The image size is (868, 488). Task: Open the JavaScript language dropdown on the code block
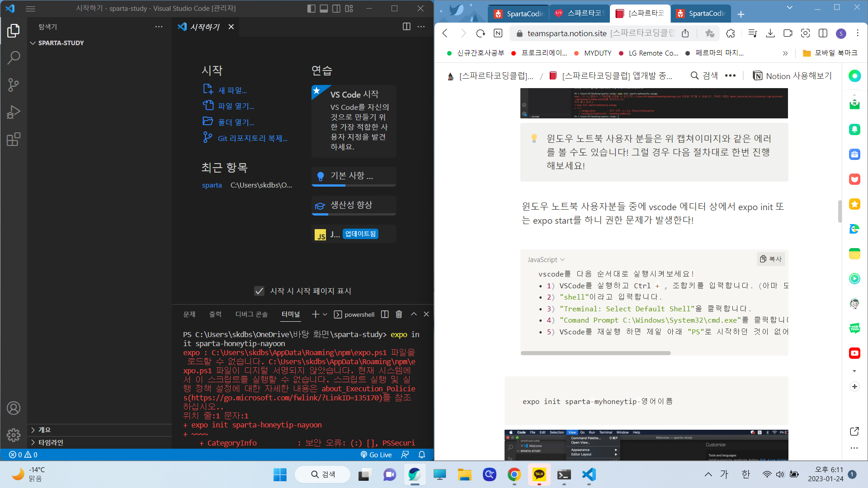546,259
